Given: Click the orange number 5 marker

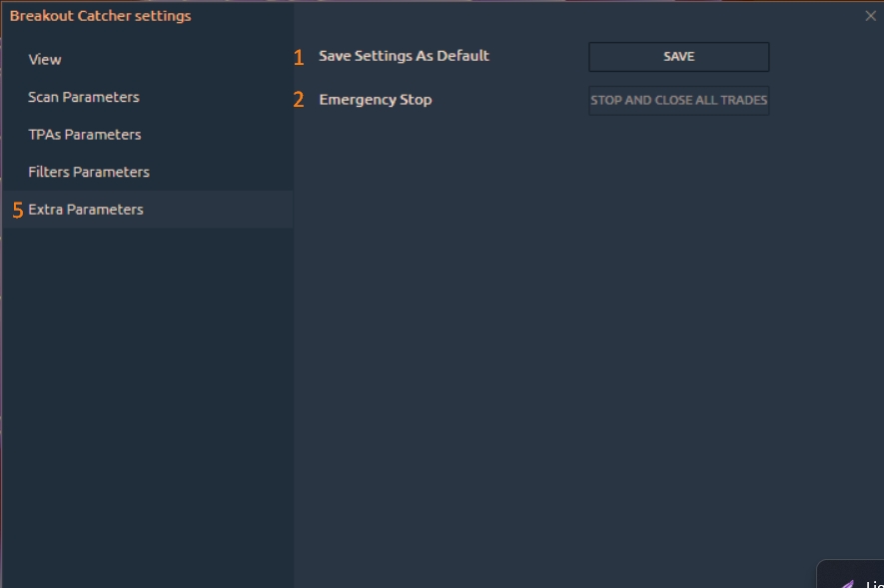Looking at the screenshot, I should point(17,211).
